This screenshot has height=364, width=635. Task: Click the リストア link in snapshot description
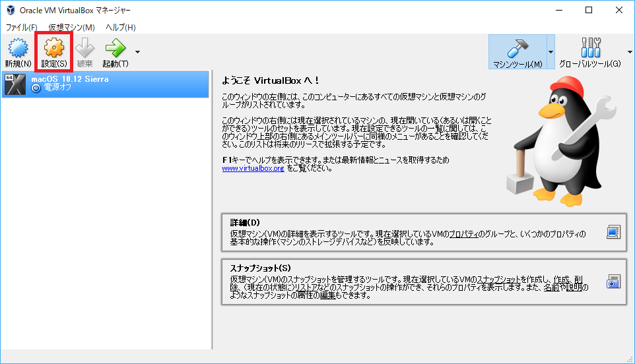[308, 287]
